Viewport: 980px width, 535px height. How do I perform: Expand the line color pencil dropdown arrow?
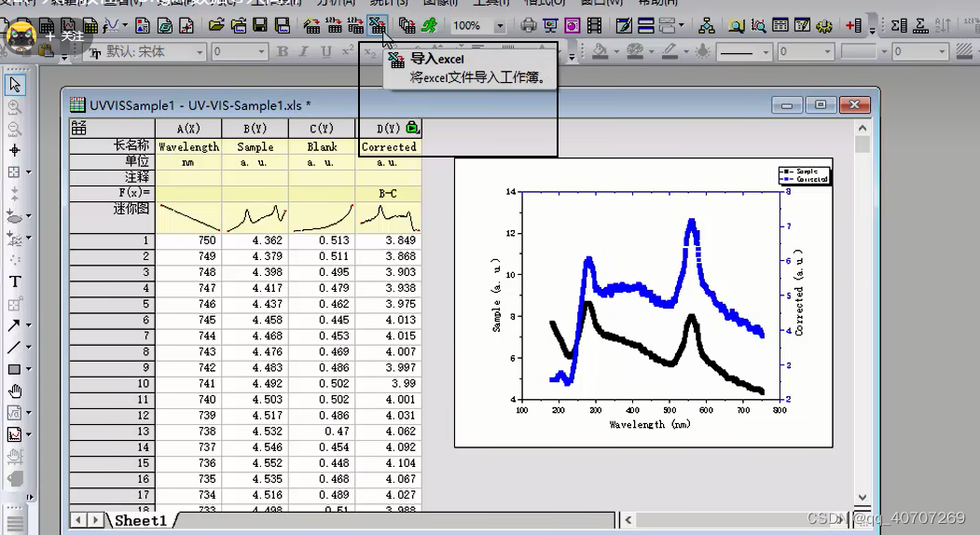686,52
